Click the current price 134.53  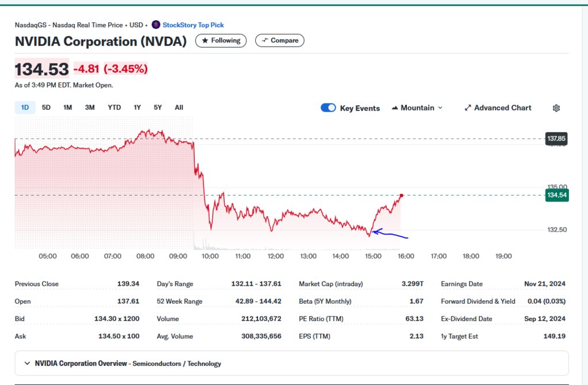pos(42,69)
